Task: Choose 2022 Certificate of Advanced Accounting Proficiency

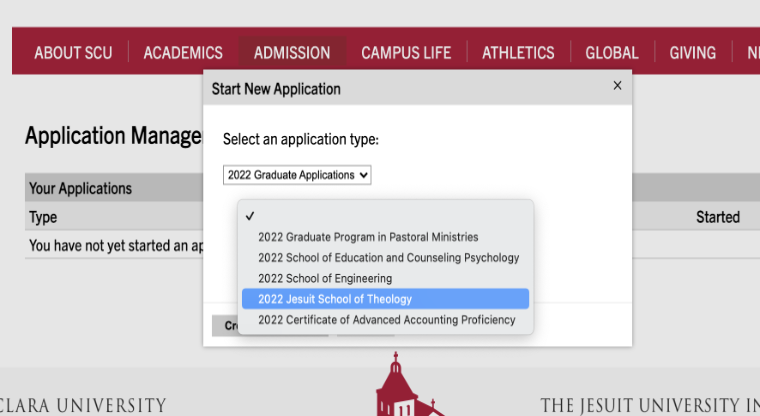Action: point(386,320)
